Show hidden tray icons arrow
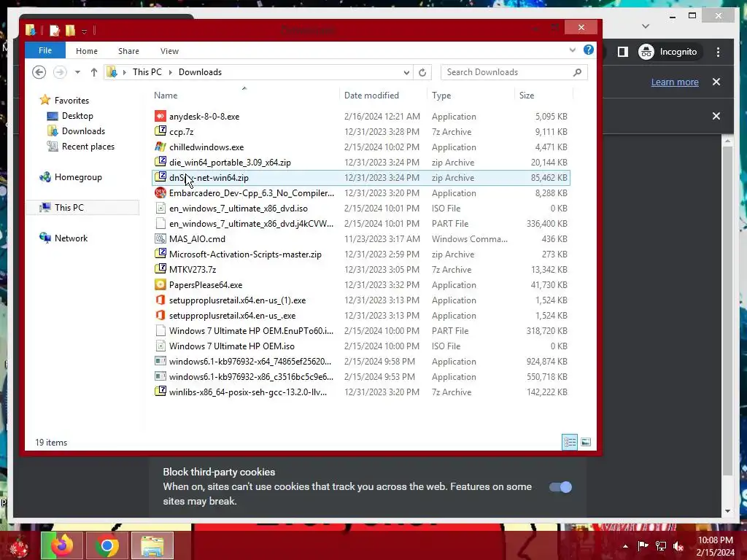Image resolution: width=747 pixels, height=560 pixels. 625,545
